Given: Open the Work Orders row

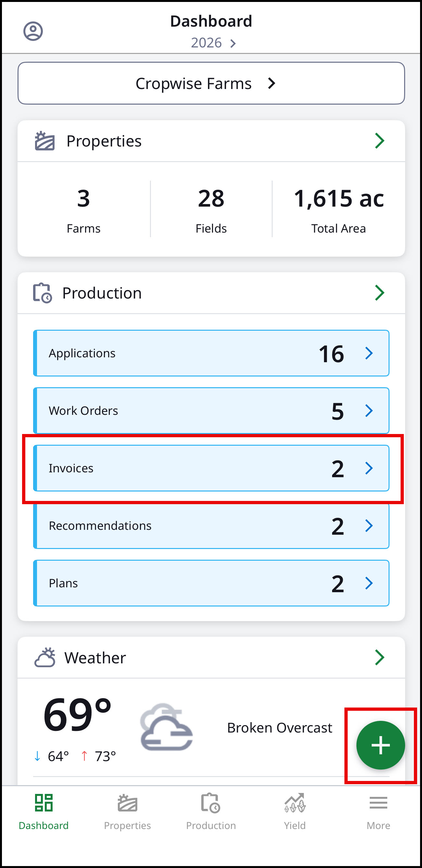Looking at the screenshot, I should [211, 411].
